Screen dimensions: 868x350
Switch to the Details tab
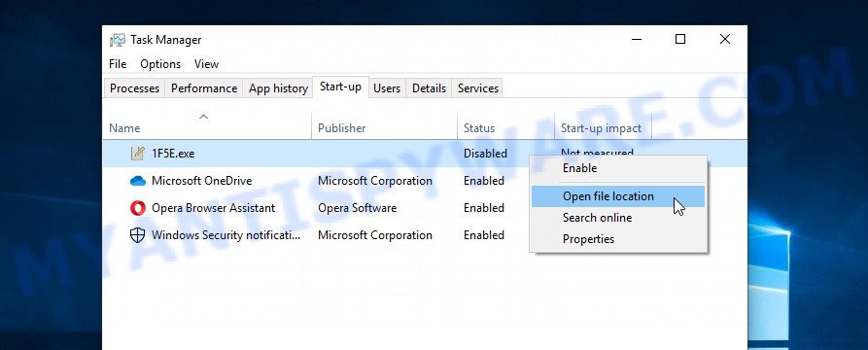(429, 88)
